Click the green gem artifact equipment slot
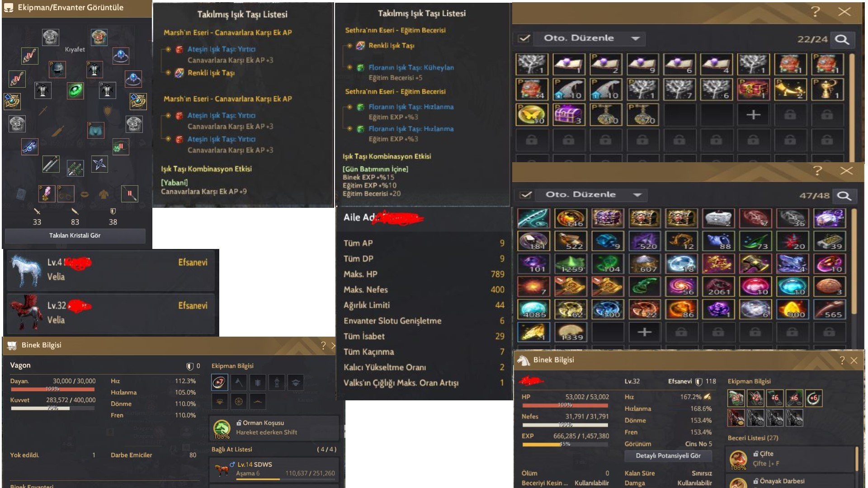The width and height of the screenshot is (868, 488). tap(75, 90)
